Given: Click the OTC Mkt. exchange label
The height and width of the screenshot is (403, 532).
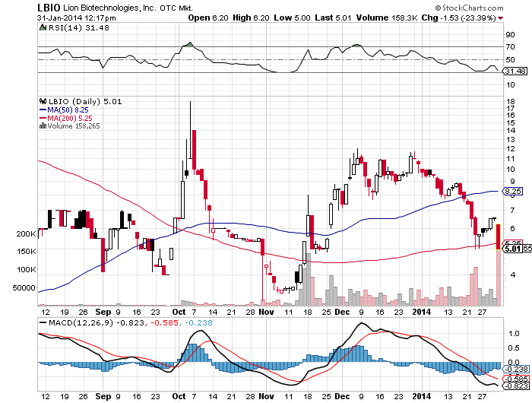Looking at the screenshot, I should click(176, 8).
